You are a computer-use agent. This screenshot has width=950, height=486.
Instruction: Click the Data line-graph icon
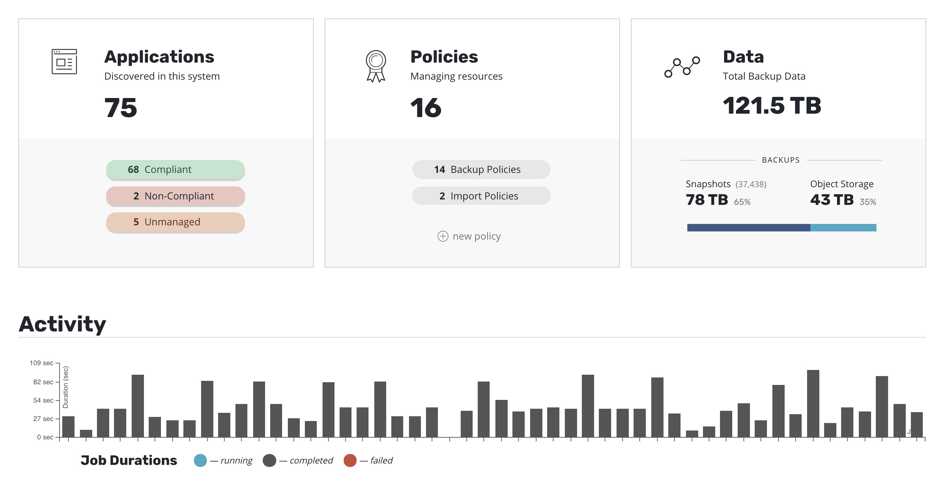pyautogui.click(x=682, y=67)
